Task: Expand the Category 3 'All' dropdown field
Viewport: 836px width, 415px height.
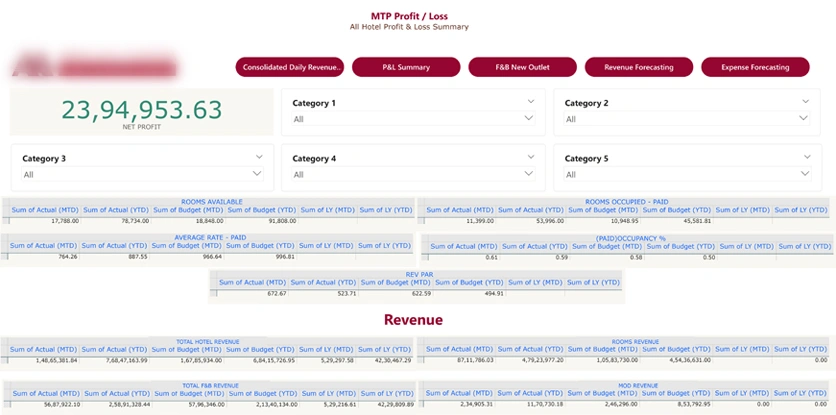Action: click(142, 174)
